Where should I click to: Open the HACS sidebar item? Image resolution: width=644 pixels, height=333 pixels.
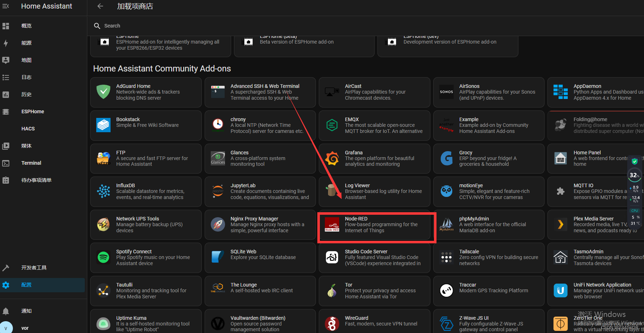click(x=43, y=129)
